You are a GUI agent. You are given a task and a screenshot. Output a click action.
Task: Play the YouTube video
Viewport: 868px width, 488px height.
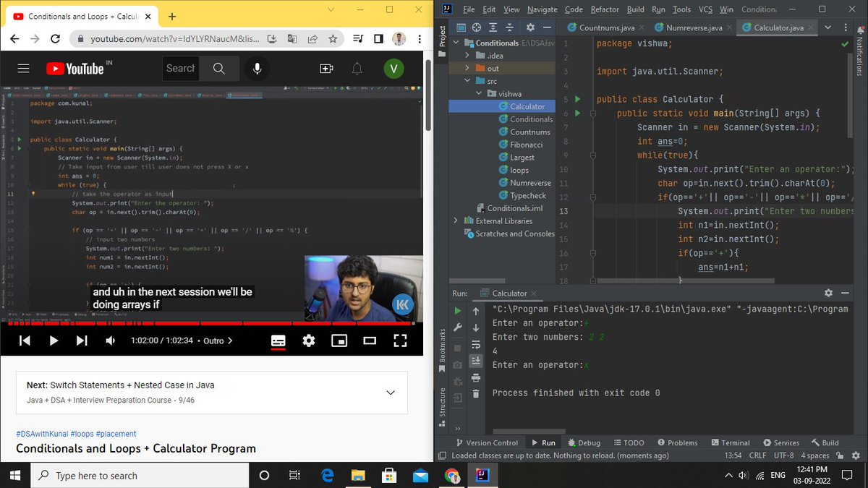pos(54,341)
